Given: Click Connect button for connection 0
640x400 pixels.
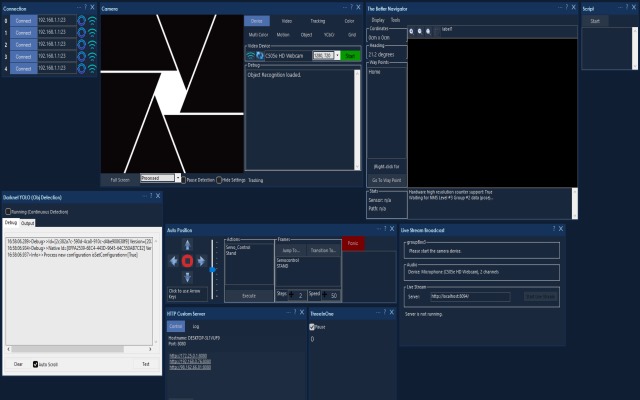Looking at the screenshot, I should coord(23,20).
